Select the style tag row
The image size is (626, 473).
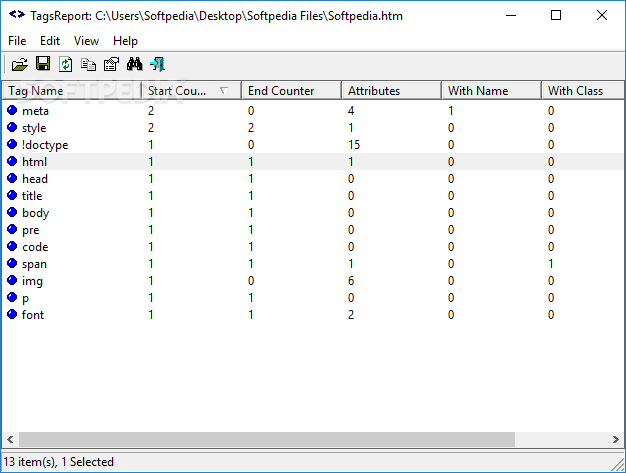coord(313,128)
